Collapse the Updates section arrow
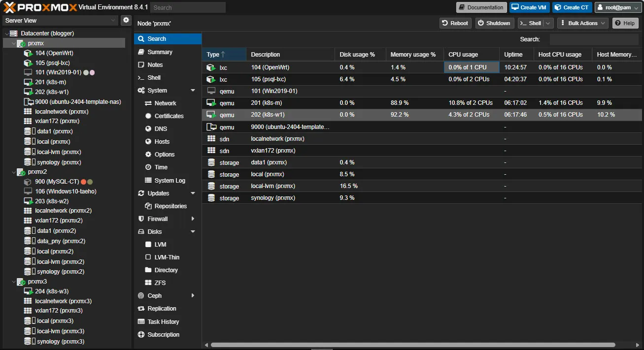 pos(193,193)
